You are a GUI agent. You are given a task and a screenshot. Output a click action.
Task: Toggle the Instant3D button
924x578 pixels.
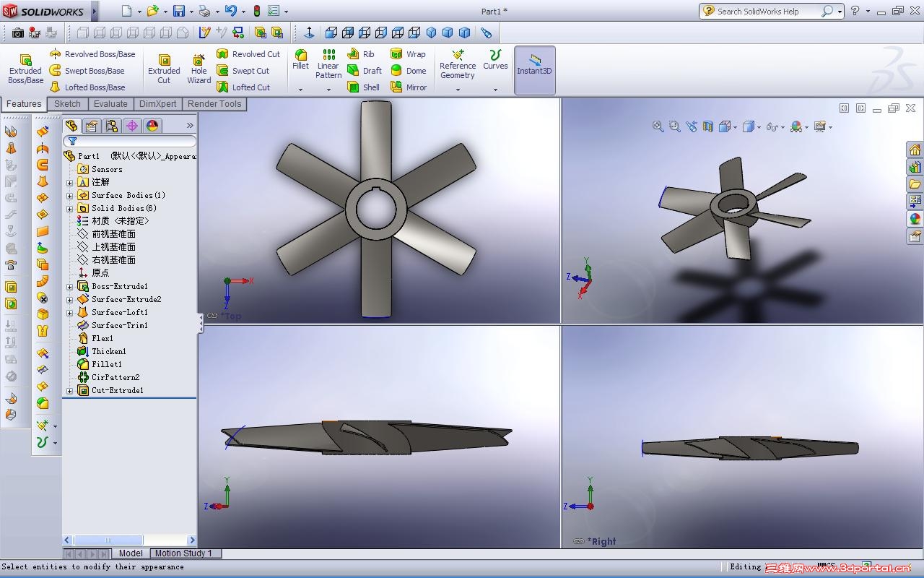534,69
